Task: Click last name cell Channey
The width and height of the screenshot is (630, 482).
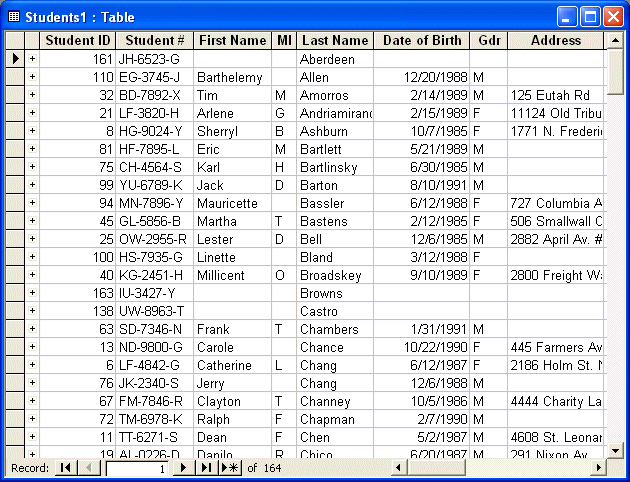Action: click(x=335, y=401)
